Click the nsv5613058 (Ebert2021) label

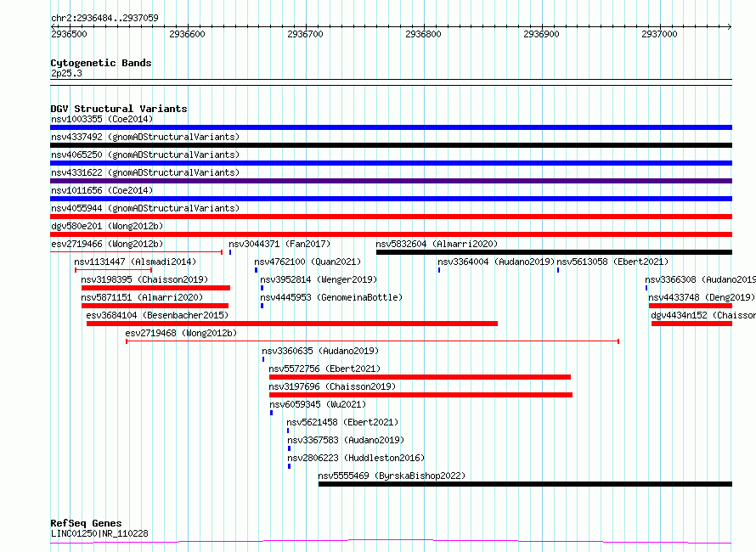pyautogui.click(x=612, y=262)
